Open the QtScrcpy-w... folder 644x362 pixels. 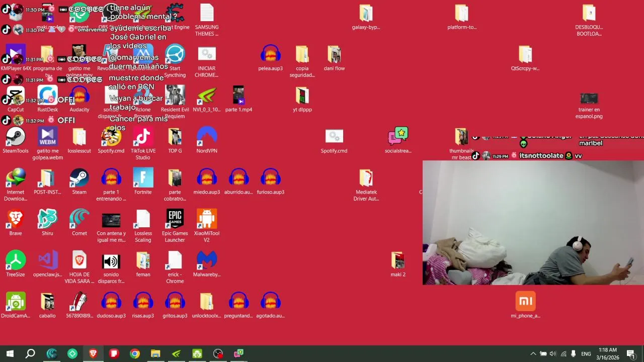point(525,58)
